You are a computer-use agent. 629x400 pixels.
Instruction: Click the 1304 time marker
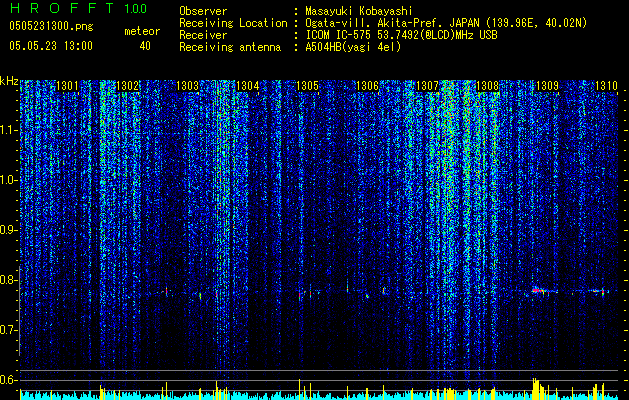pyautogui.click(x=248, y=85)
